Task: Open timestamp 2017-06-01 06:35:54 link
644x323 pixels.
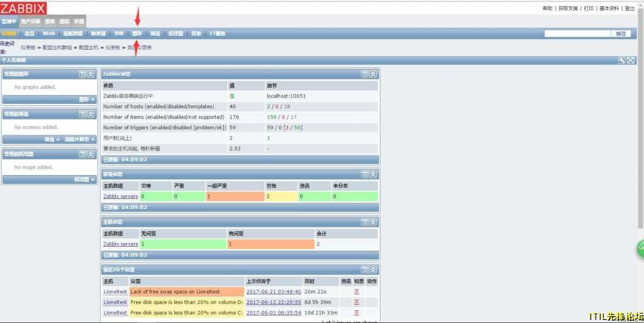Action: pyautogui.click(x=274, y=313)
